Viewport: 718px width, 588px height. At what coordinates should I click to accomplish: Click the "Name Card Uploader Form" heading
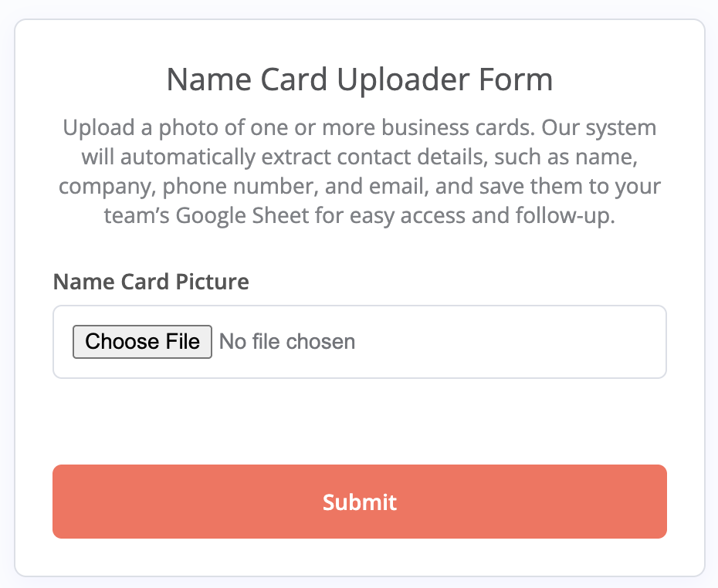tap(360, 80)
